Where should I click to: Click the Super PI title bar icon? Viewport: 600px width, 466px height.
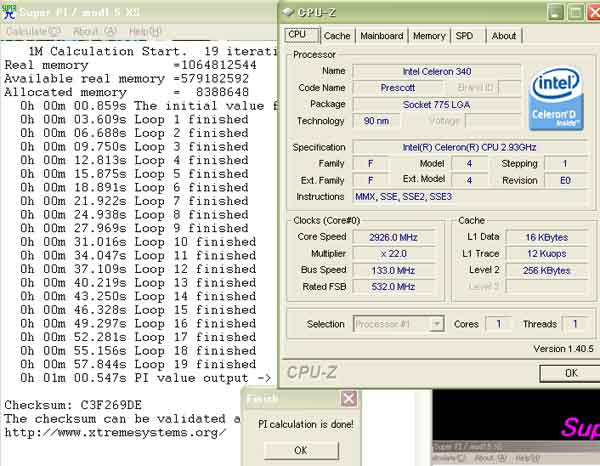(x=9, y=11)
